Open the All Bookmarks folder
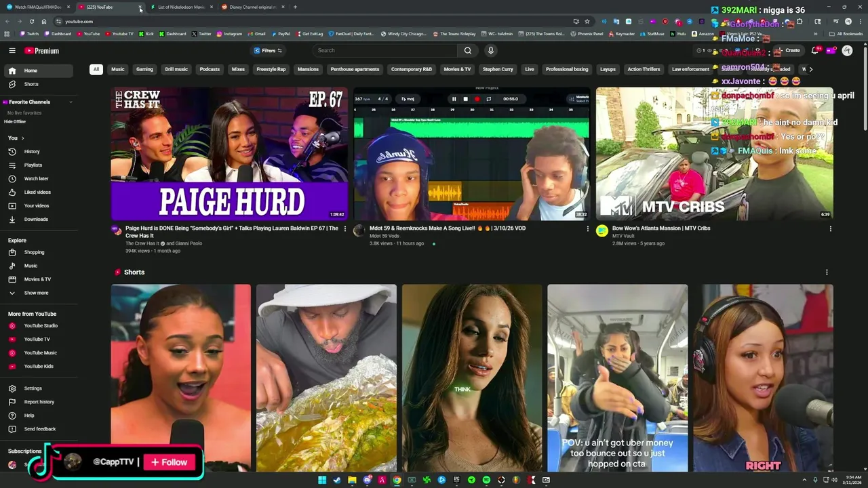The width and height of the screenshot is (868, 488). 846,33
